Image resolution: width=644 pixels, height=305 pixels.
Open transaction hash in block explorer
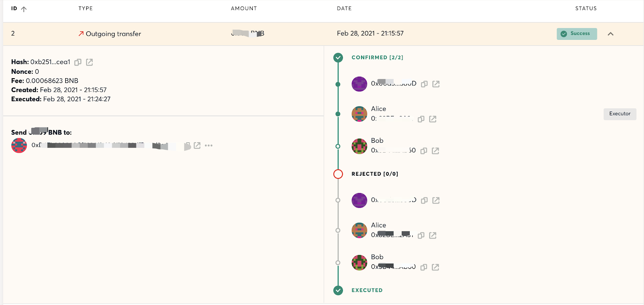point(89,62)
